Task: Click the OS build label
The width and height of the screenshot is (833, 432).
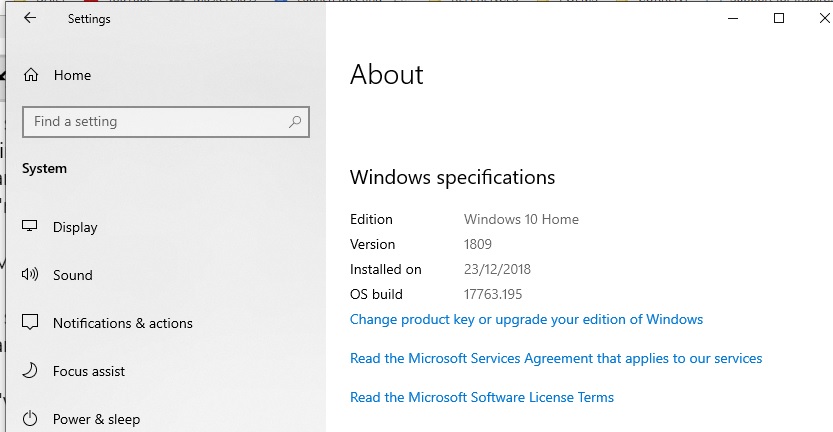Action: coord(376,294)
